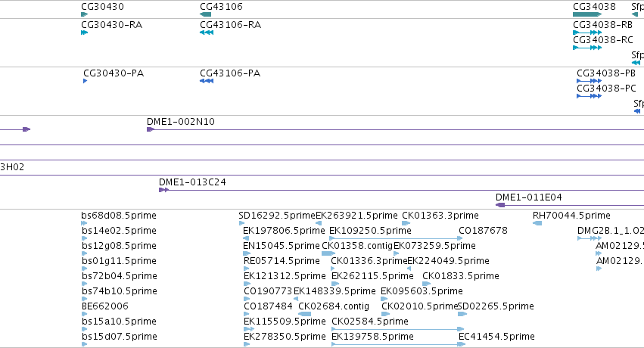Open the CG43106-PA protein label

[x=230, y=73]
